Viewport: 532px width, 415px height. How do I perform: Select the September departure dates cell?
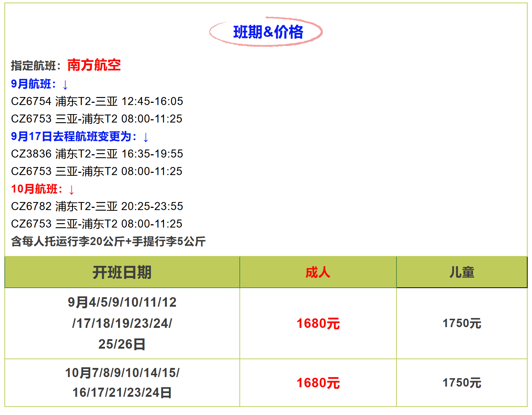point(122,323)
